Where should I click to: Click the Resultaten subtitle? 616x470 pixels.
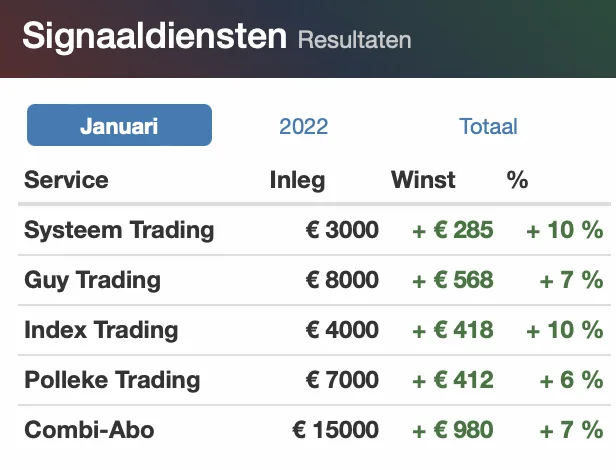354,40
